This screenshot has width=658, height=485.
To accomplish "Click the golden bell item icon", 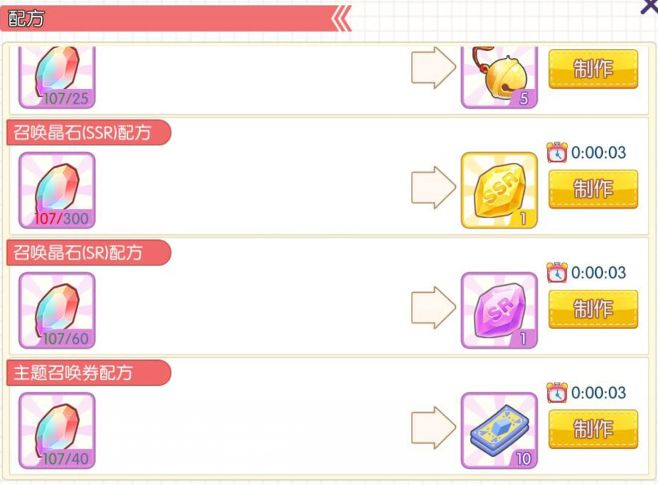I will click(498, 76).
